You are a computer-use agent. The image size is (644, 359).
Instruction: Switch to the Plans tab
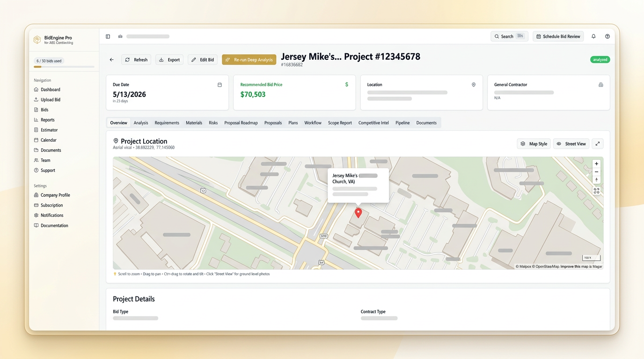pos(293,123)
